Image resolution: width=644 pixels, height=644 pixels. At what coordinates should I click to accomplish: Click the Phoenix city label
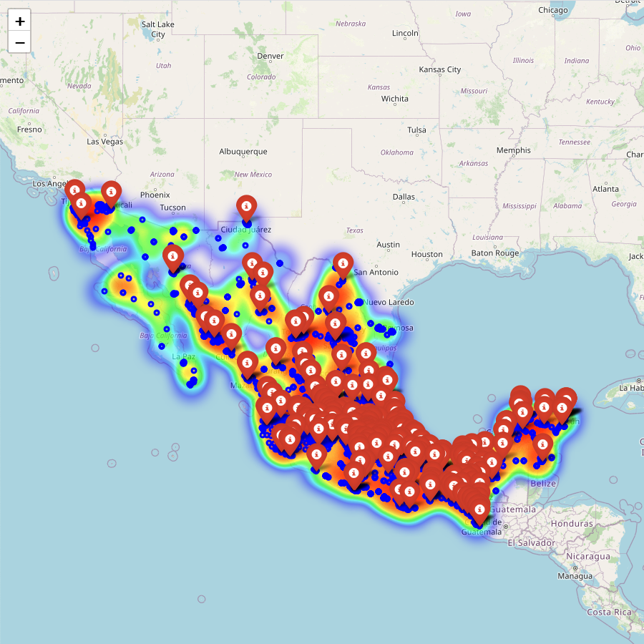pyautogui.click(x=155, y=195)
